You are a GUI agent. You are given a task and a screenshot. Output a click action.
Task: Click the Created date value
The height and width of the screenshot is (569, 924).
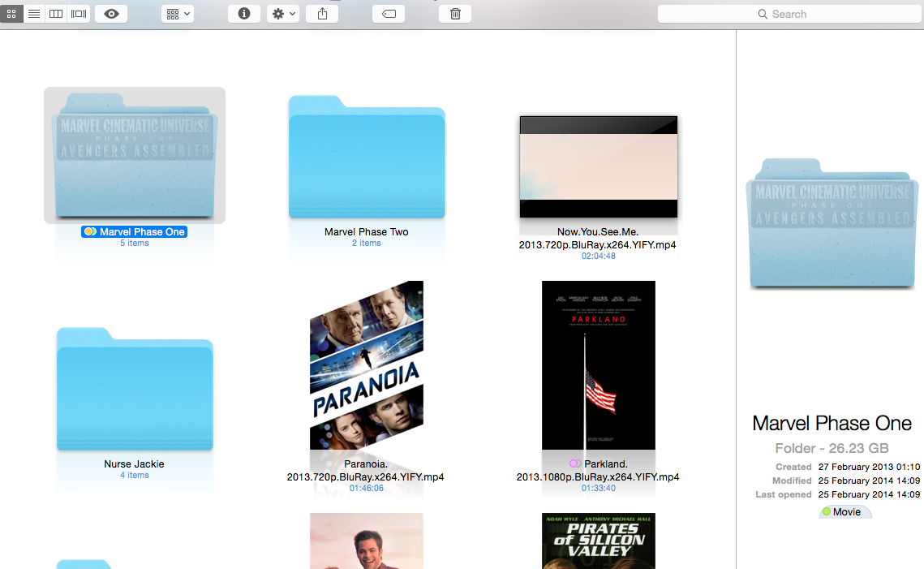click(x=869, y=467)
